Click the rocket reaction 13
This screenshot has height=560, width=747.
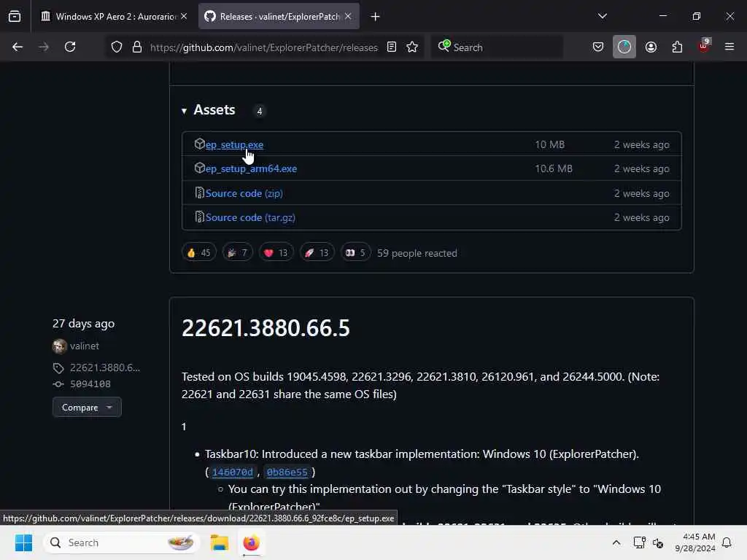[x=317, y=252]
